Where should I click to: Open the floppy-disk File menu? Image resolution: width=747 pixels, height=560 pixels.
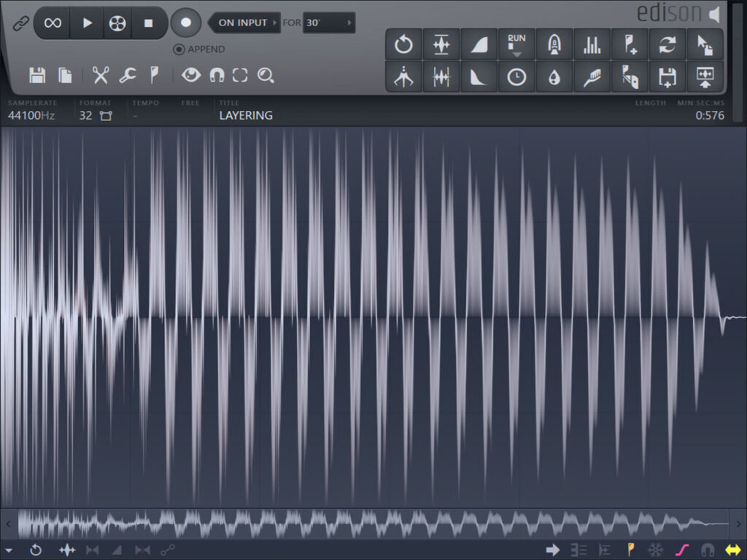point(37,75)
